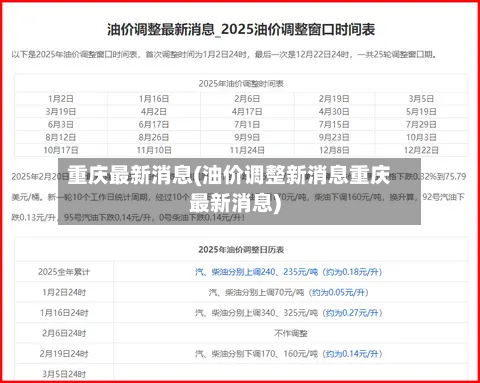
Task: Click the 3月5日24时 row label
Action: (x=64, y=374)
